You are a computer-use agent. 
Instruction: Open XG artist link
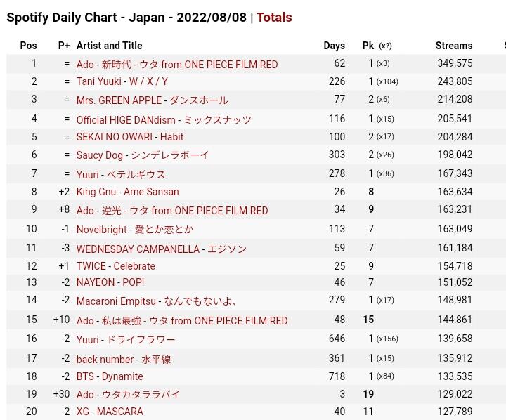point(83,412)
